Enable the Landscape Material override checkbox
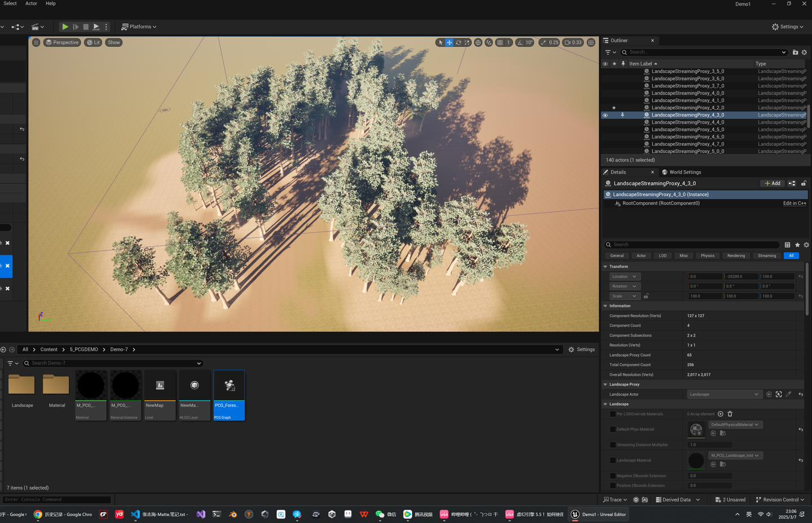The height and width of the screenshot is (523, 812). coord(613,460)
